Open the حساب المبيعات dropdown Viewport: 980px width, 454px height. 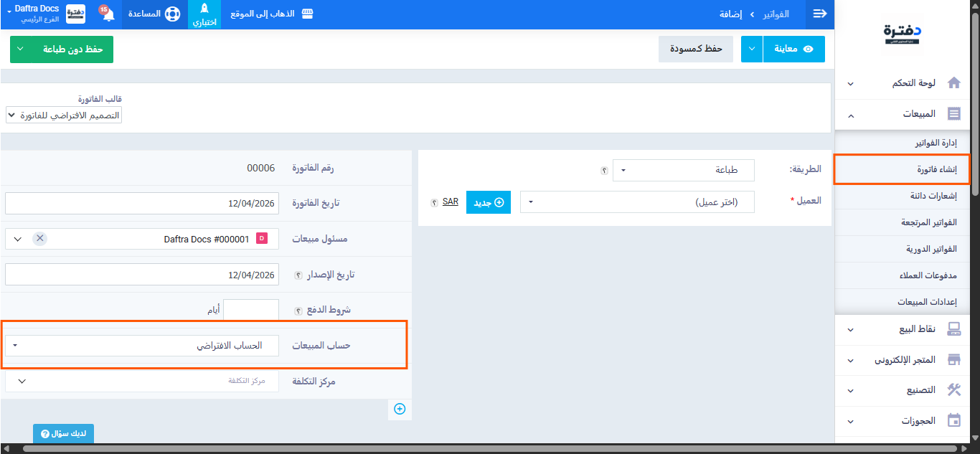coord(142,346)
